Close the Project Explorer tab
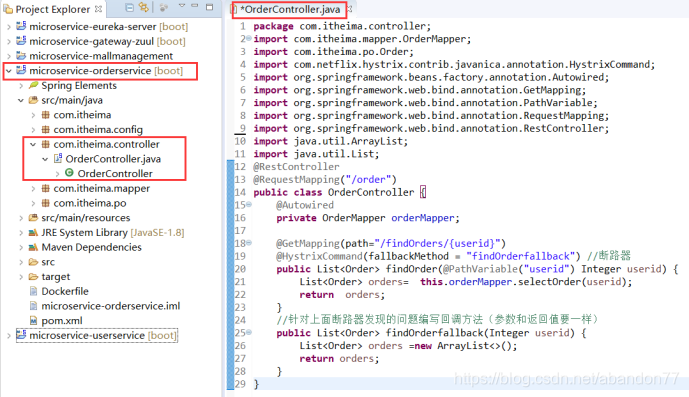This screenshot has width=689, height=397. click(98, 9)
